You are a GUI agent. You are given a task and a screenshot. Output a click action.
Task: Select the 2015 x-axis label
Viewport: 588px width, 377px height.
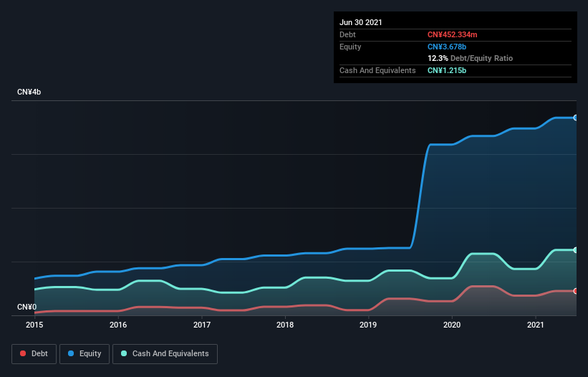click(x=34, y=325)
